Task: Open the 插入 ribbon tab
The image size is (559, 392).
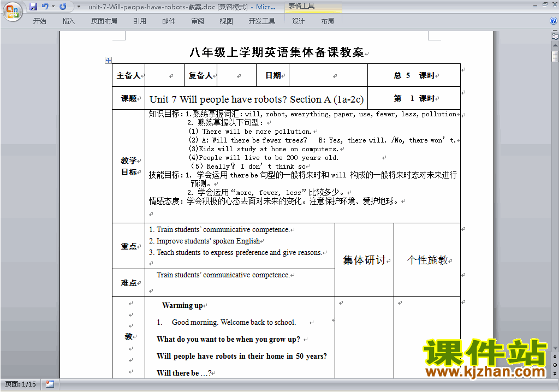Action: [68, 21]
